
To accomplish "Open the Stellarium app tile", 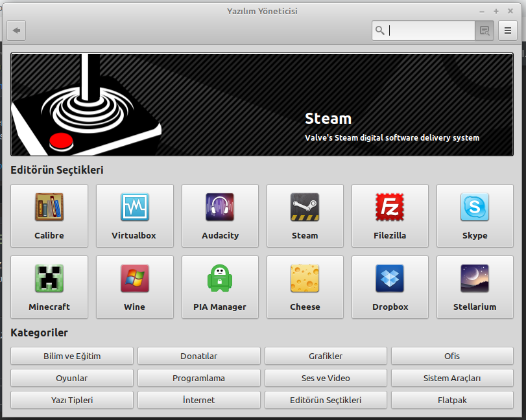I will click(475, 287).
